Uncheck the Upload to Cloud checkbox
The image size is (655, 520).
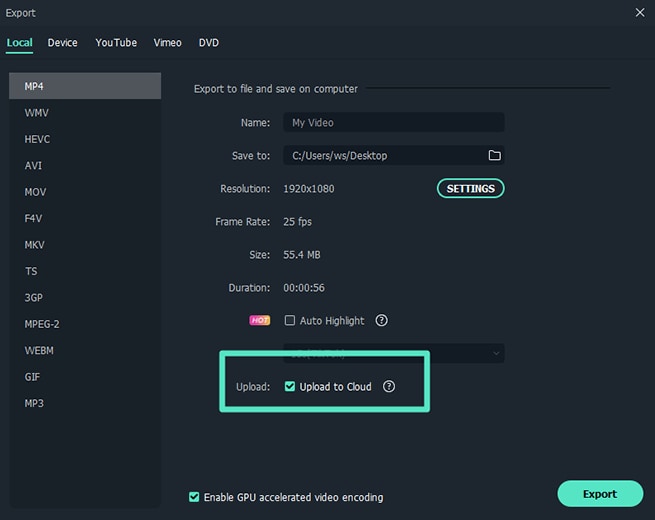coord(290,387)
